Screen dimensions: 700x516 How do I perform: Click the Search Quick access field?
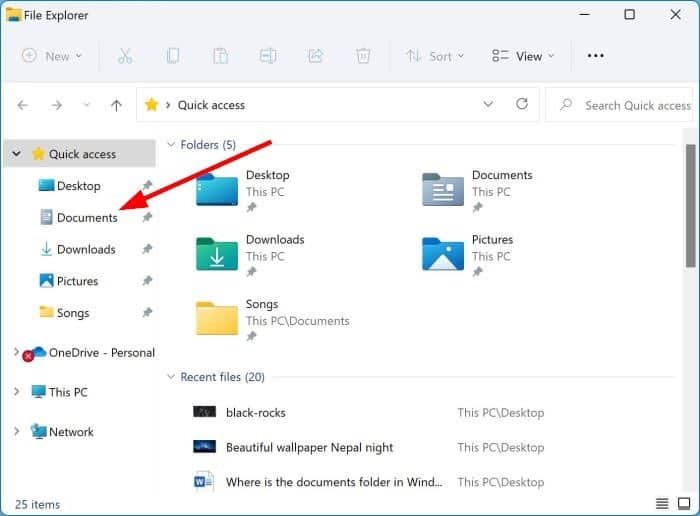619,105
